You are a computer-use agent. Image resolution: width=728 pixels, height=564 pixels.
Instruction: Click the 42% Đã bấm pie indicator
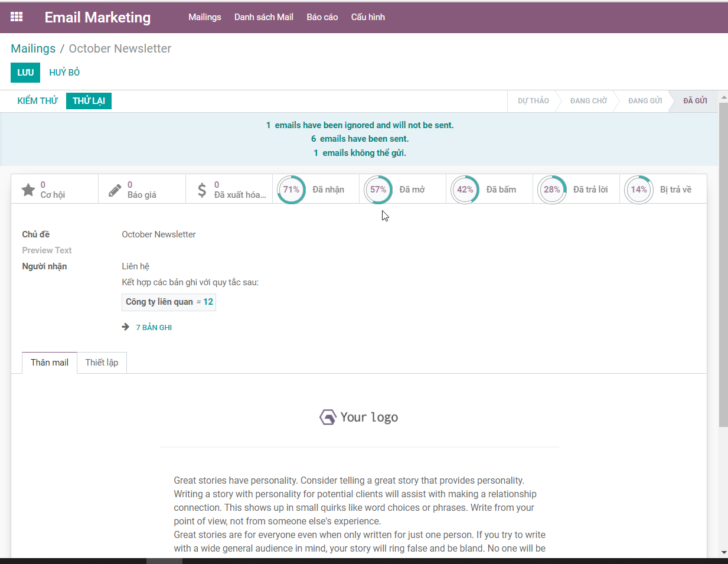coord(465,190)
